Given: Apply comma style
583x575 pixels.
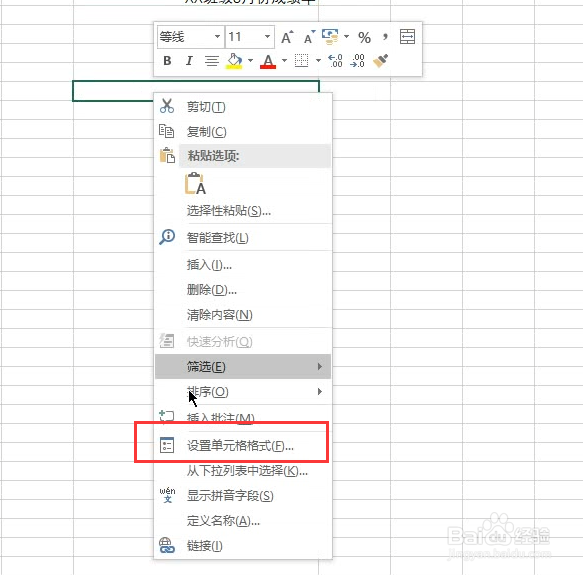Looking at the screenshot, I should [385, 37].
